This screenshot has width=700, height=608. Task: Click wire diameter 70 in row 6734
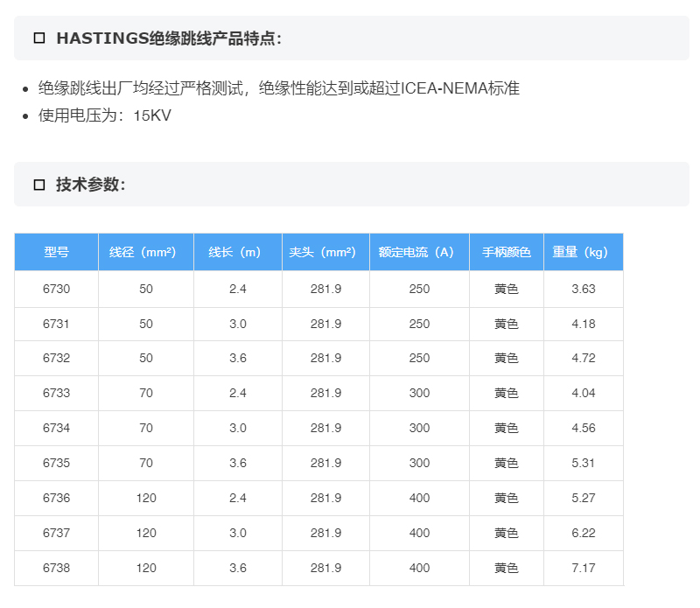pos(146,428)
